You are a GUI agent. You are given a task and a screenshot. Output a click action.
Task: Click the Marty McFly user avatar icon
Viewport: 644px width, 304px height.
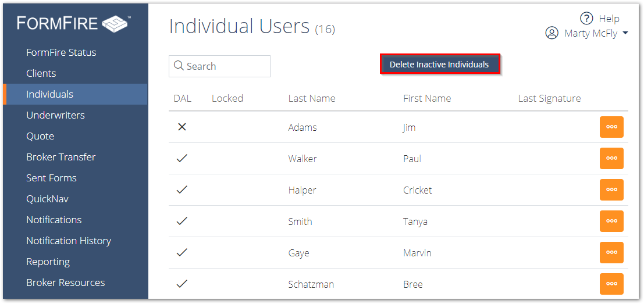point(552,34)
